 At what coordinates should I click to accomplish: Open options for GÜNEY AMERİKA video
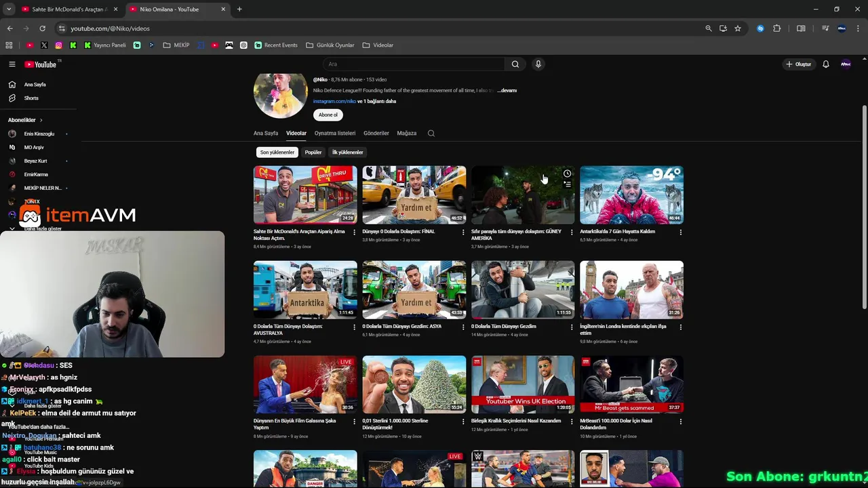[x=572, y=232]
